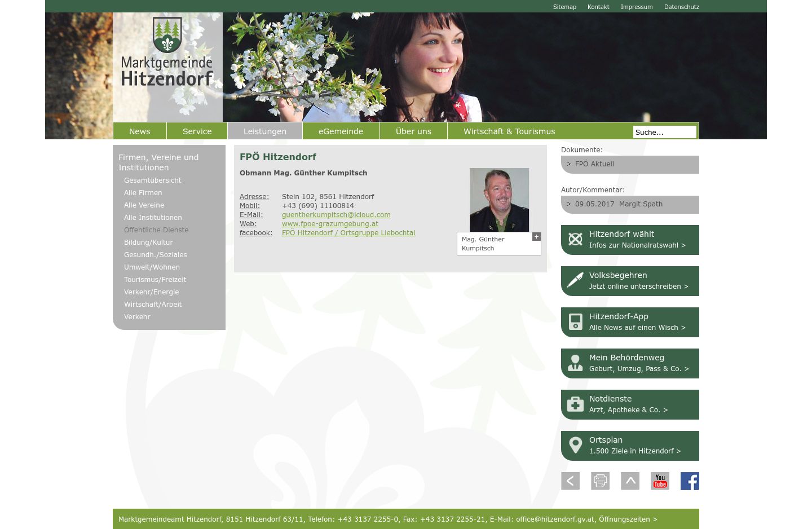Click the scroll-to-top arrow icon

[x=630, y=481]
